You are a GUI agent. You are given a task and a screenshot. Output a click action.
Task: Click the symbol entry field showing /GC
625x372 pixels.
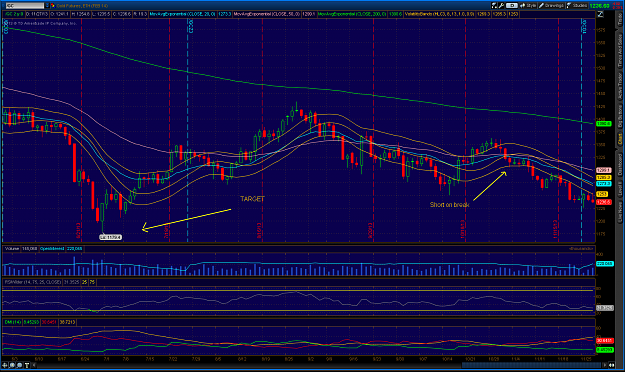coord(24,6)
